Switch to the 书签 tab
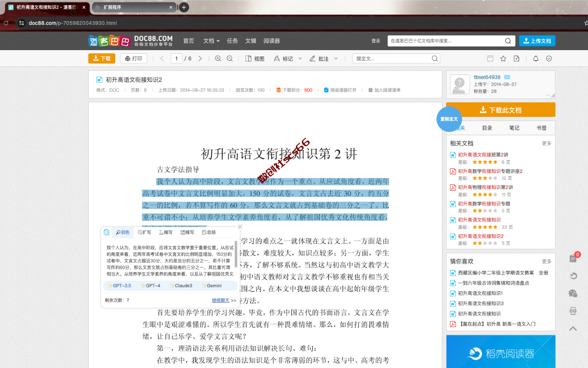Image resolution: width=588 pixels, height=368 pixels. coord(542,128)
